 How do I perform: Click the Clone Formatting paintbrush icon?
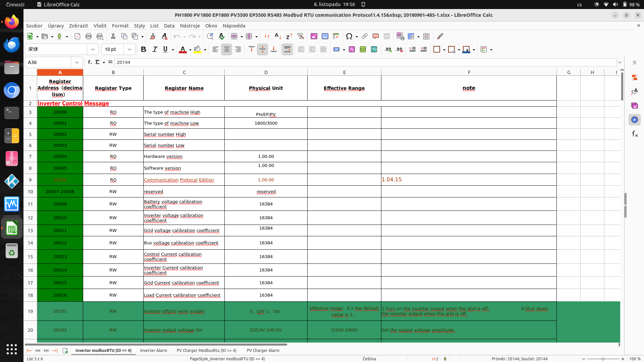point(153,36)
